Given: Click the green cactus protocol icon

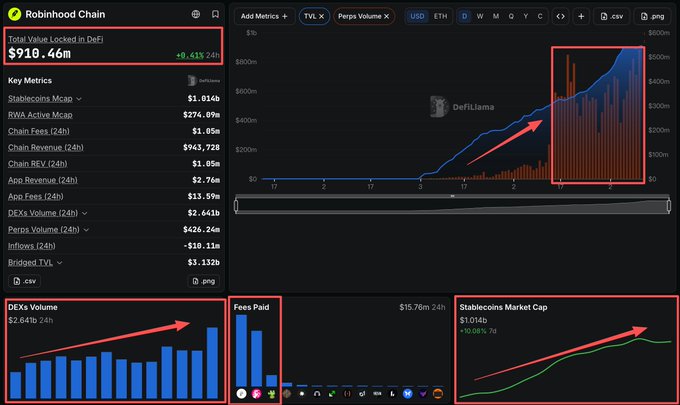Looking at the screenshot, I should pyautogui.click(x=271, y=393).
